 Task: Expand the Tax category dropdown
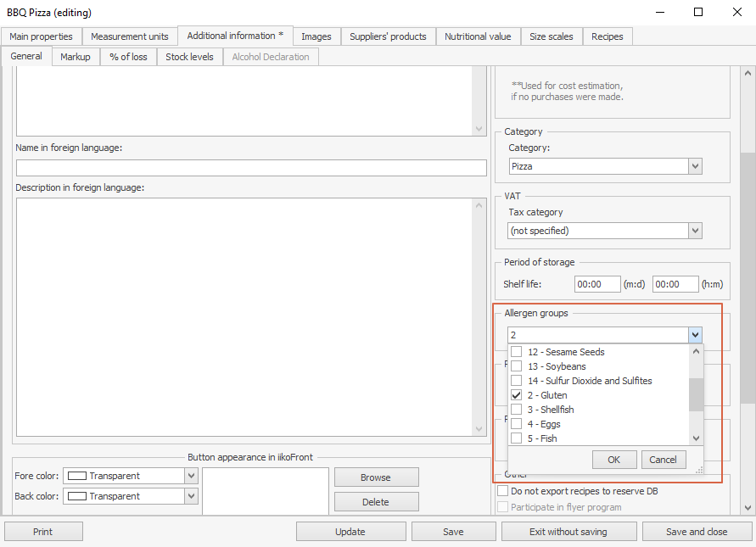695,231
